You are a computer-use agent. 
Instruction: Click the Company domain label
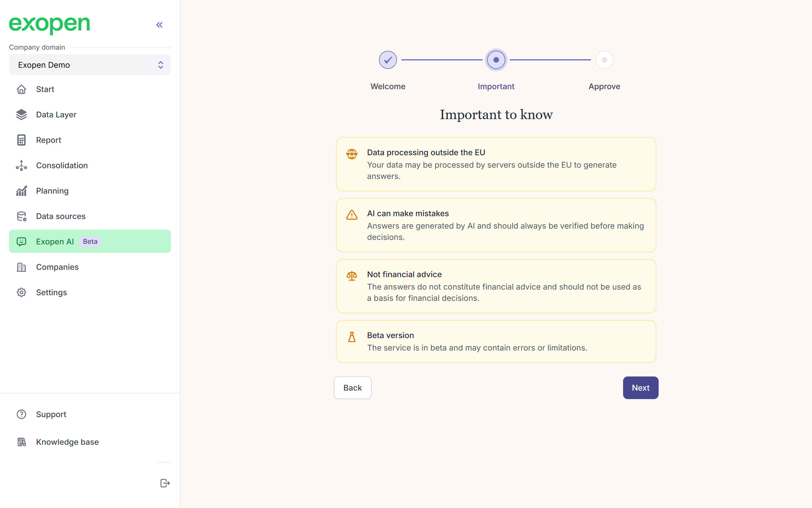37,47
